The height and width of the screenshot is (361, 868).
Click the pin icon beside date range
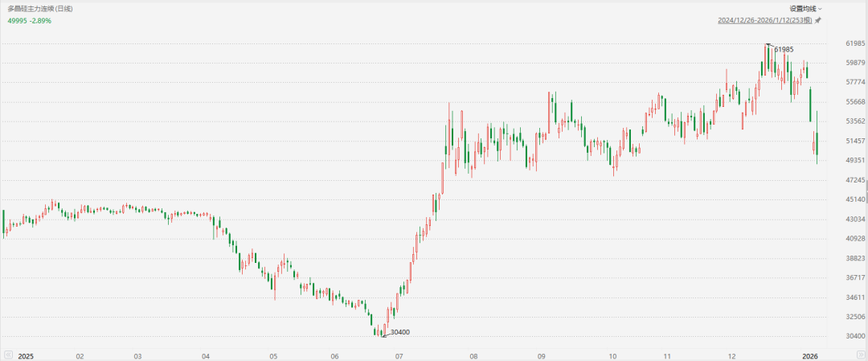pos(817,20)
